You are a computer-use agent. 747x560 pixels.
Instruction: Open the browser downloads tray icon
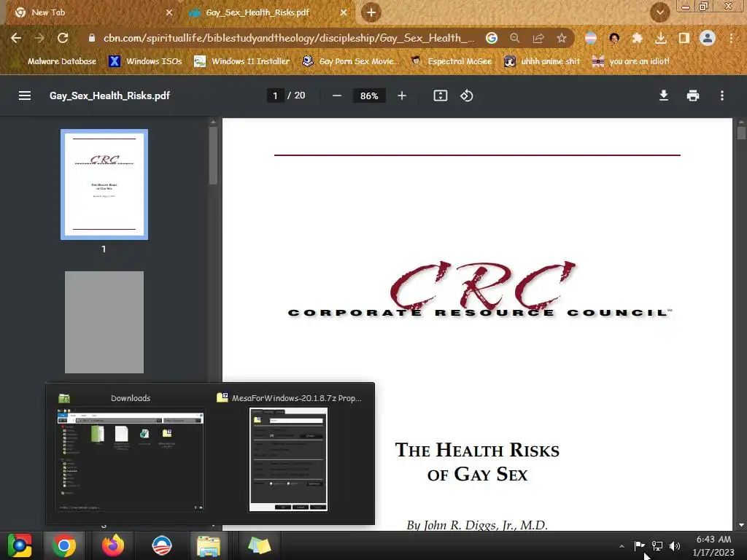point(660,38)
